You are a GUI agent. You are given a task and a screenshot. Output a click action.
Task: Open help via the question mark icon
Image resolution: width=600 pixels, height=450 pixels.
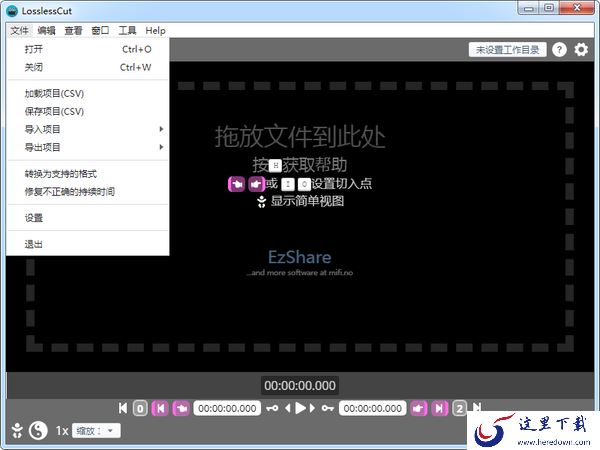click(x=559, y=49)
